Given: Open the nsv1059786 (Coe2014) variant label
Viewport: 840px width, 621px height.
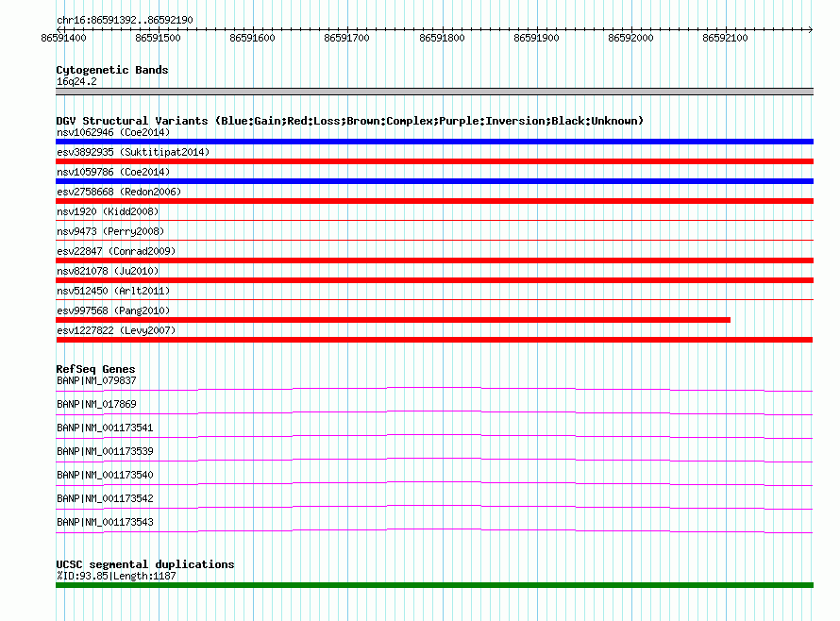Looking at the screenshot, I should click(x=113, y=172).
